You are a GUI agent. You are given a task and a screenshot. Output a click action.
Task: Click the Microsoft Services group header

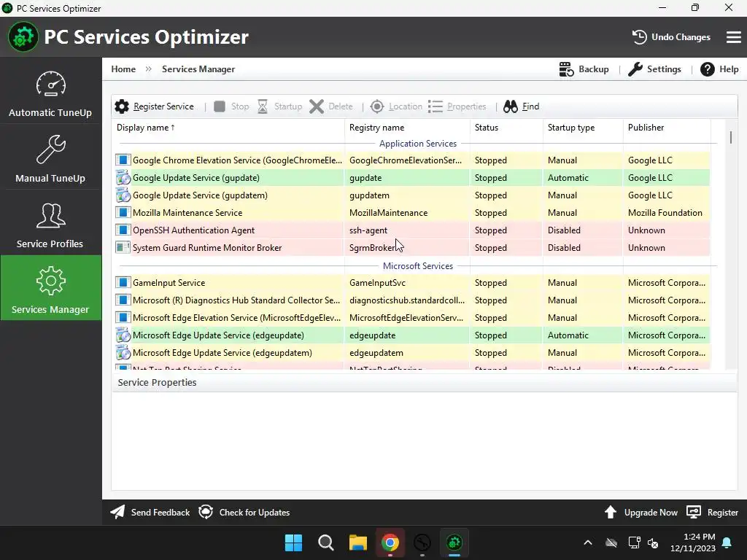coord(418,265)
